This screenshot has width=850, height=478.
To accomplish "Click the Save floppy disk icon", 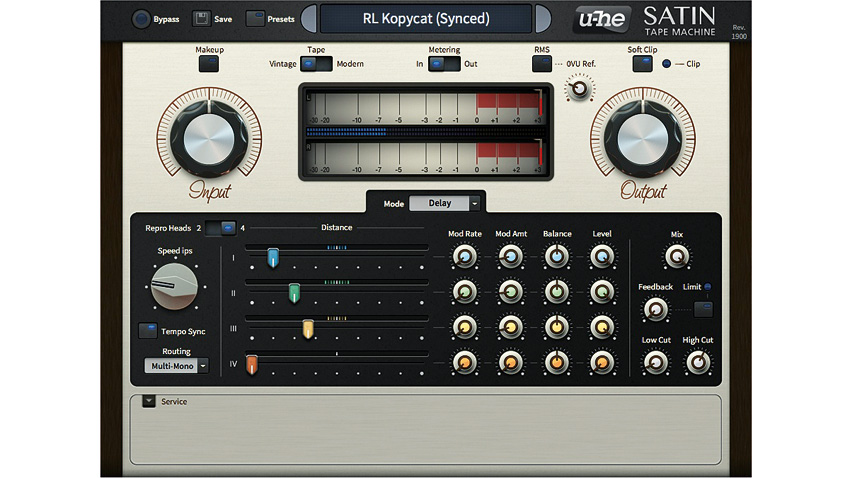I will pyautogui.click(x=201, y=19).
